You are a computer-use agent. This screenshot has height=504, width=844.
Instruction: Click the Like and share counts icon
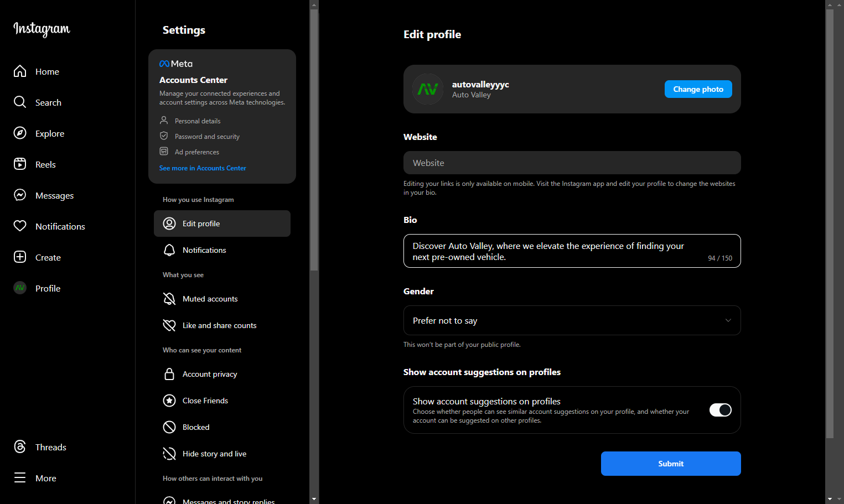click(169, 325)
